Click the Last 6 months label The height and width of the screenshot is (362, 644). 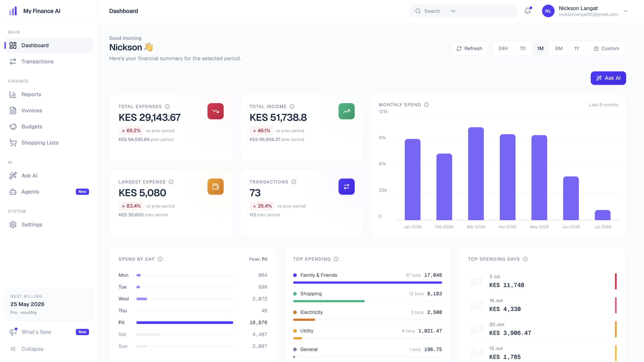[604, 105]
